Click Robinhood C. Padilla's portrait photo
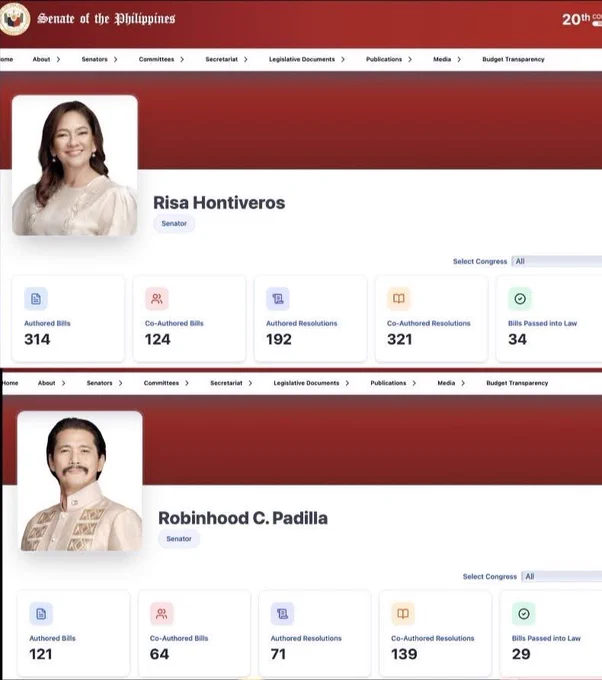 (x=80, y=481)
